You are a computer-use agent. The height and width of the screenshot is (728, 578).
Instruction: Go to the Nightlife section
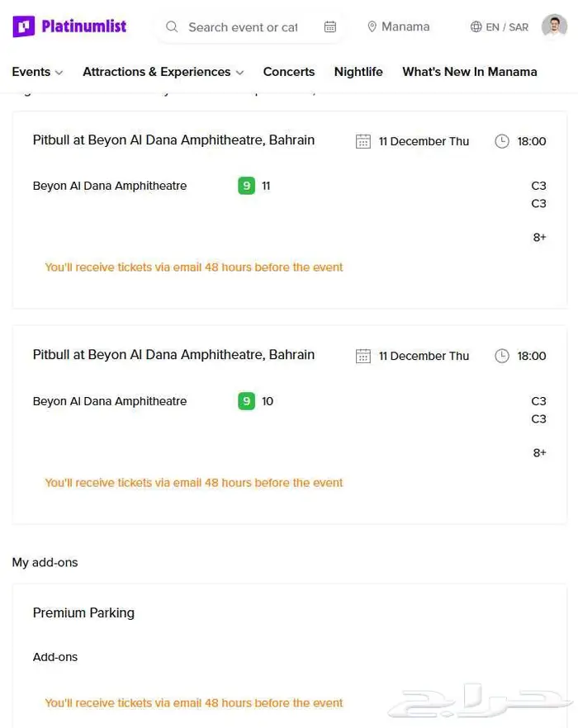tap(358, 72)
